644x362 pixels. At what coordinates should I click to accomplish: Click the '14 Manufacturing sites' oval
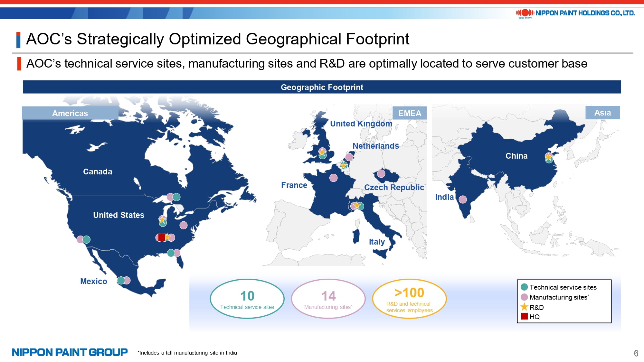[x=328, y=299]
